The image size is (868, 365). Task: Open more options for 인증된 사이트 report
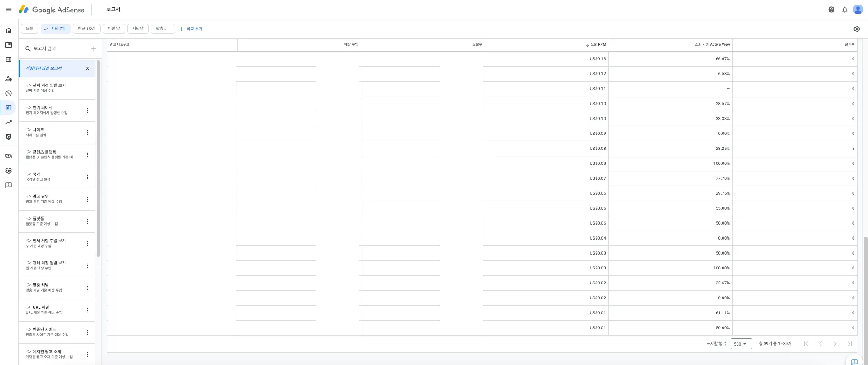pyautogui.click(x=87, y=332)
